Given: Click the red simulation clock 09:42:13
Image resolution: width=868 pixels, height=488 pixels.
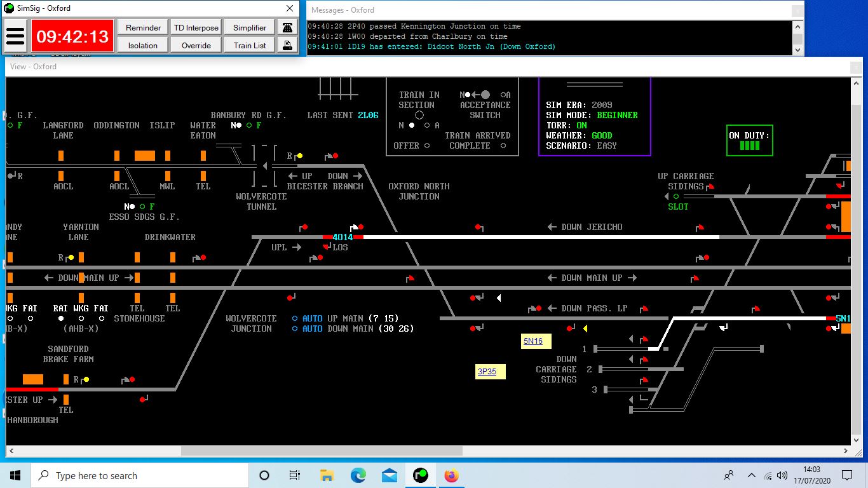Looking at the screenshot, I should (x=72, y=36).
